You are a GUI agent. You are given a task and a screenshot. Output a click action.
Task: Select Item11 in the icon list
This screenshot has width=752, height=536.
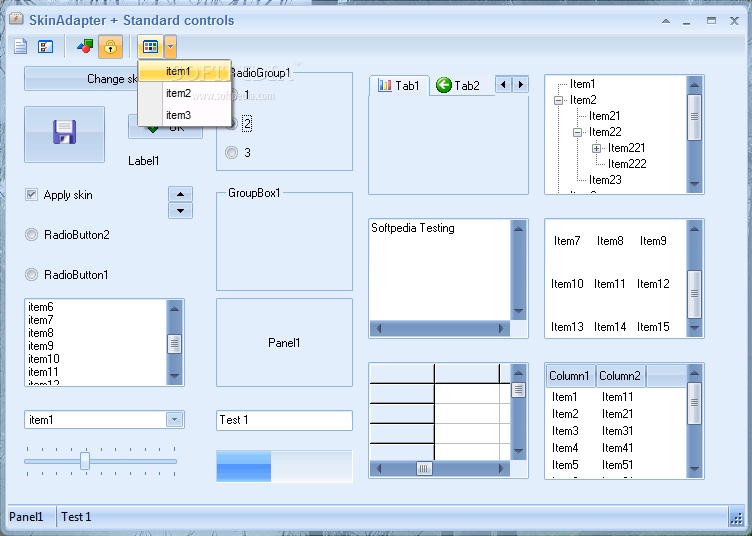pos(610,284)
